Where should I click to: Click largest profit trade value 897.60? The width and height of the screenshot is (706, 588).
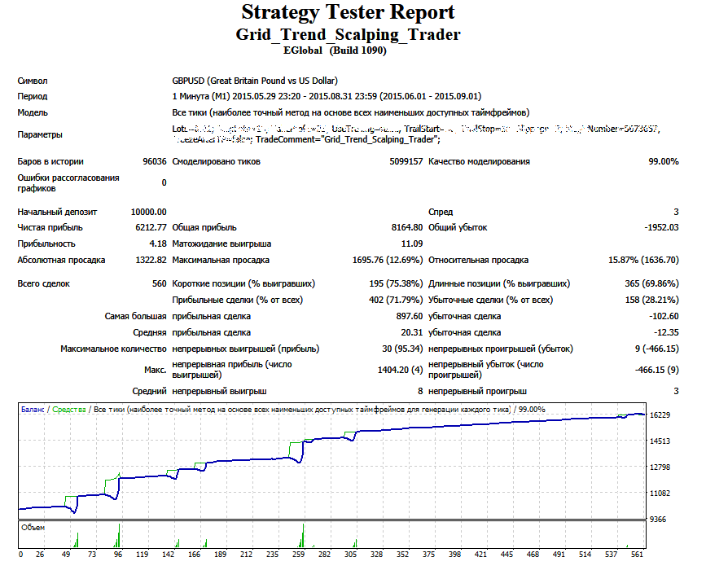click(410, 316)
